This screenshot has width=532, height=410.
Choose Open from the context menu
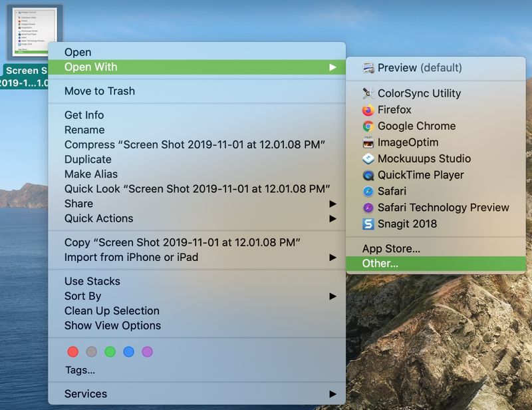click(197, 53)
